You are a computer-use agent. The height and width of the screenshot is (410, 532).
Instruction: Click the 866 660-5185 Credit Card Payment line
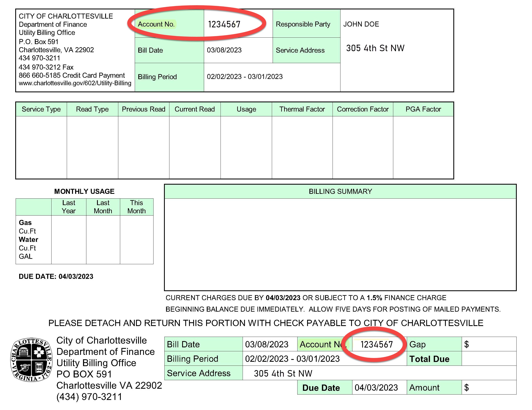coord(72,75)
